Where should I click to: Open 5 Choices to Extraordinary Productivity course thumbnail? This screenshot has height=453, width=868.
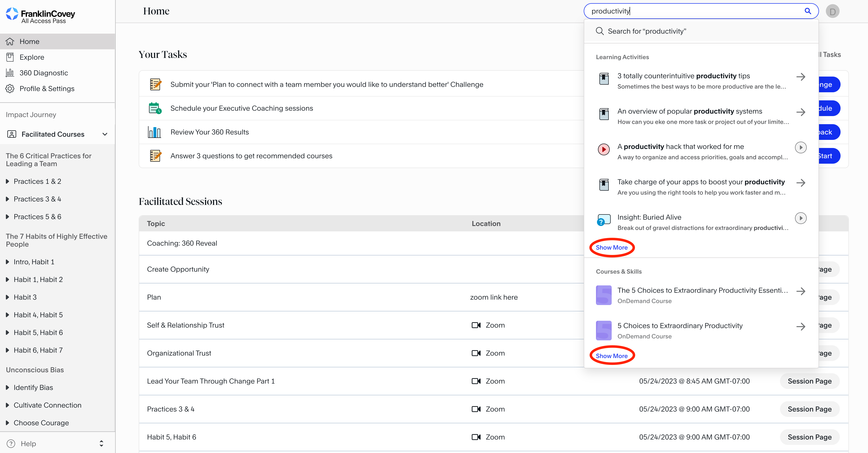pos(604,330)
